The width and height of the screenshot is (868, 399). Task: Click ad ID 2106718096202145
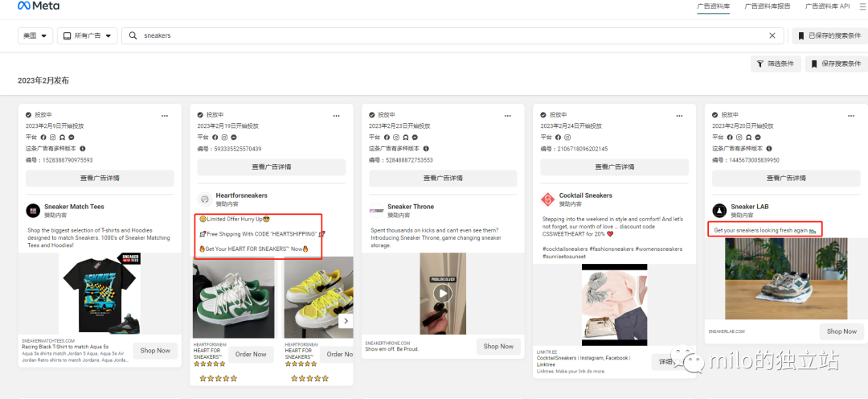click(x=583, y=149)
